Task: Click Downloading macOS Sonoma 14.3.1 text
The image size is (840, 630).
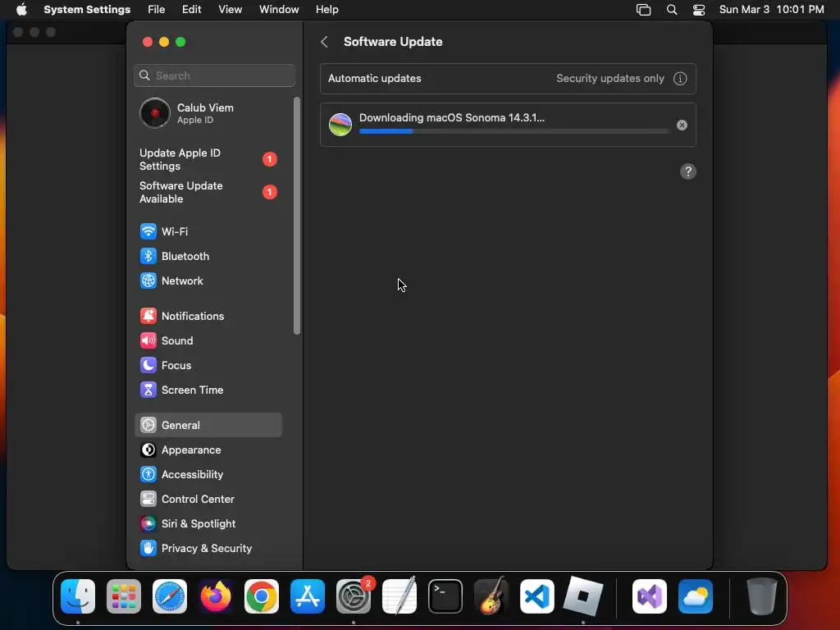Action: point(452,118)
